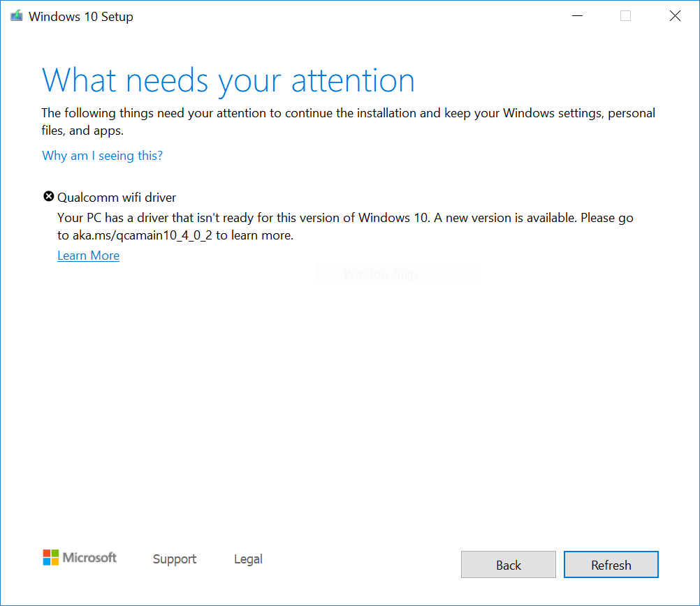This screenshot has height=606, width=700.
Task: Follow the Learn More link
Action: pos(88,256)
